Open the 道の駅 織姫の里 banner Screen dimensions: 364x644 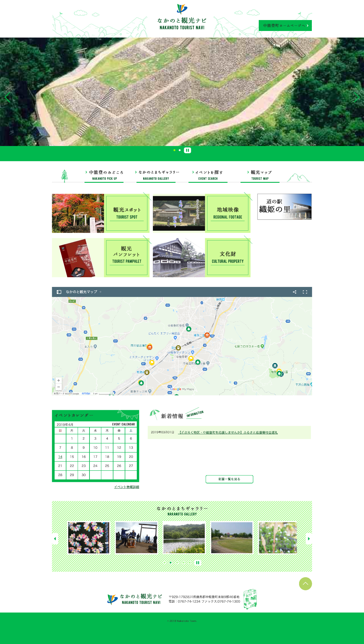[x=284, y=207]
